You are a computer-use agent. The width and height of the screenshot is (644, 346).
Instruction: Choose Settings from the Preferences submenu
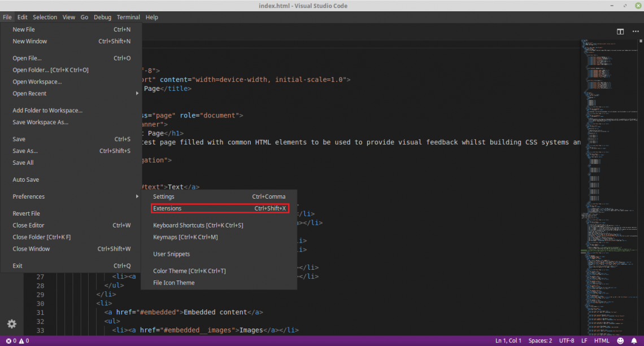[x=164, y=196]
